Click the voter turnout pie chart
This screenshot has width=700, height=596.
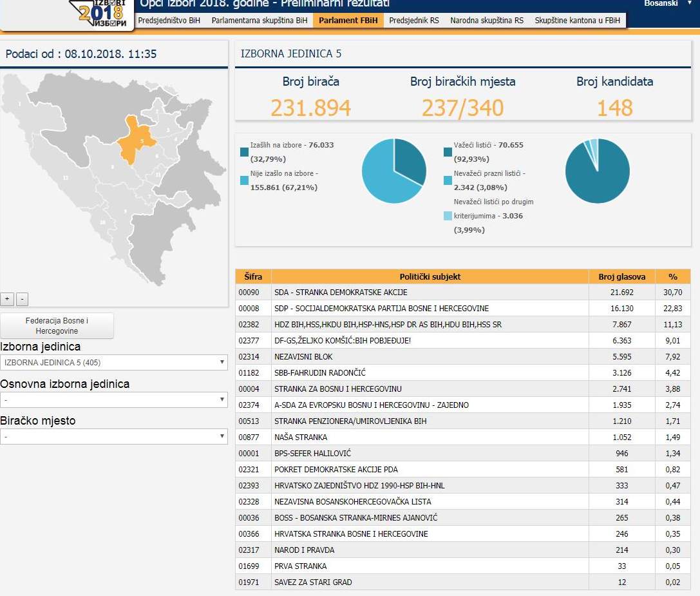coord(394,171)
